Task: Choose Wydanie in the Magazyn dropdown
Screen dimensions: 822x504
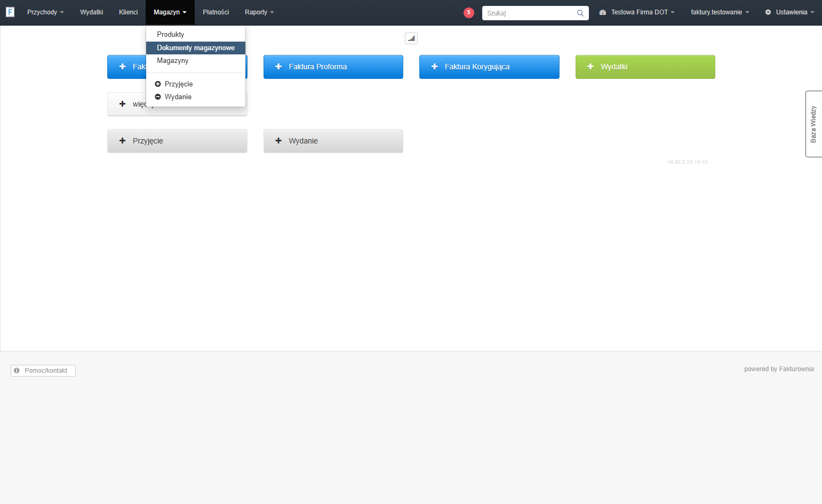Action: (196, 97)
